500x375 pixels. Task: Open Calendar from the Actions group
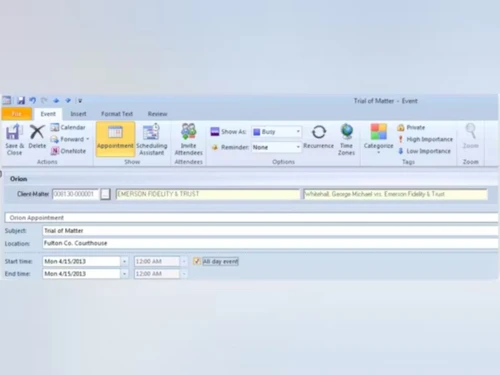(68, 127)
